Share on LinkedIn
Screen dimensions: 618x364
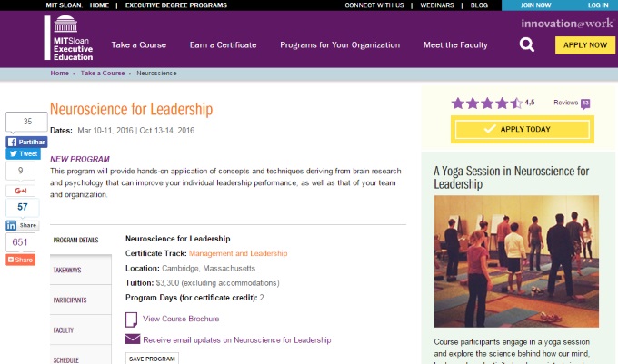(22, 224)
